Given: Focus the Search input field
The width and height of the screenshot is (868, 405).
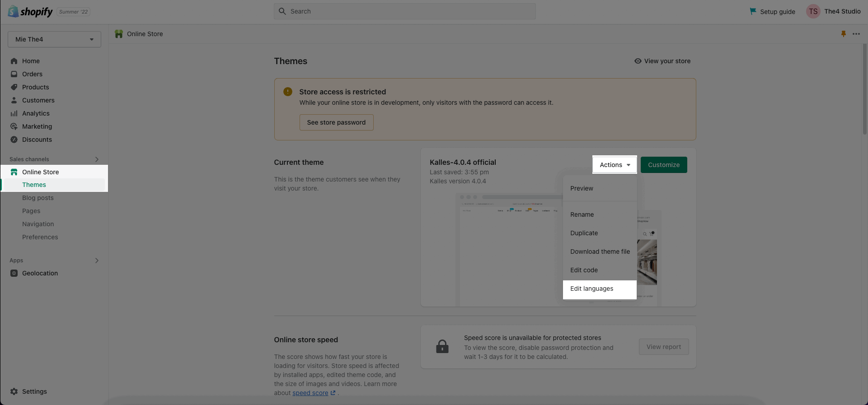Looking at the screenshot, I should pos(405,11).
